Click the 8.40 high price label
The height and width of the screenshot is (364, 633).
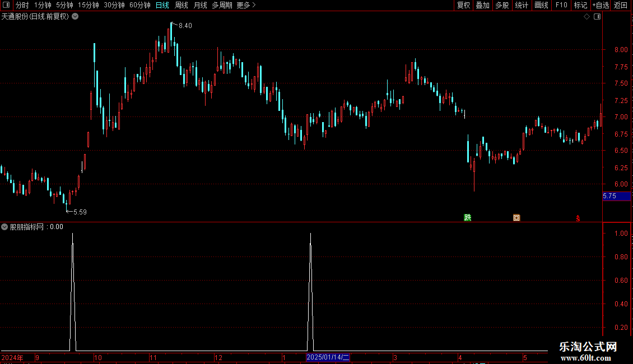coord(185,25)
